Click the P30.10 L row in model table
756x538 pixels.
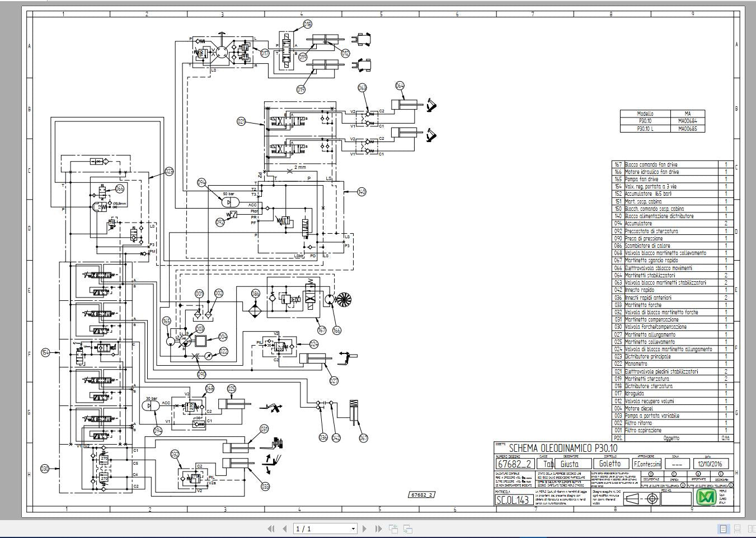[x=645, y=129]
